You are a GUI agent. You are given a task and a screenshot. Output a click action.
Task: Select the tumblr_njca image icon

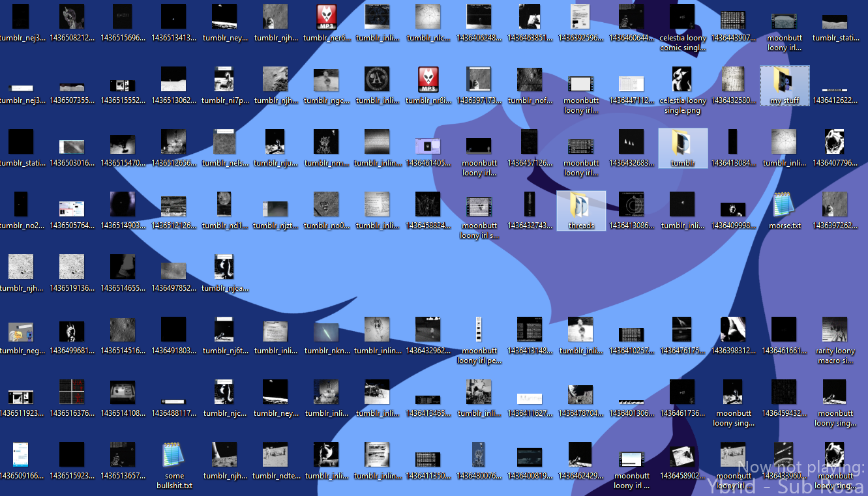pos(225,267)
